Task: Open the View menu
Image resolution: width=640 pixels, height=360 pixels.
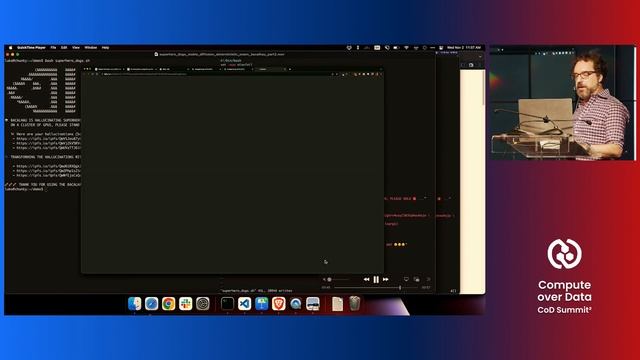Action: pyautogui.click(x=76, y=48)
